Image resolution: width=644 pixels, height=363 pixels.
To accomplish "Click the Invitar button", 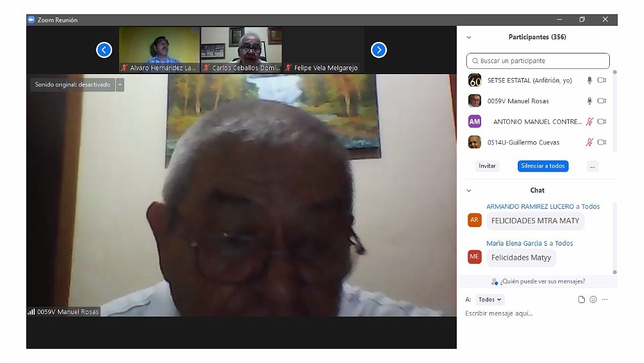I will (488, 166).
